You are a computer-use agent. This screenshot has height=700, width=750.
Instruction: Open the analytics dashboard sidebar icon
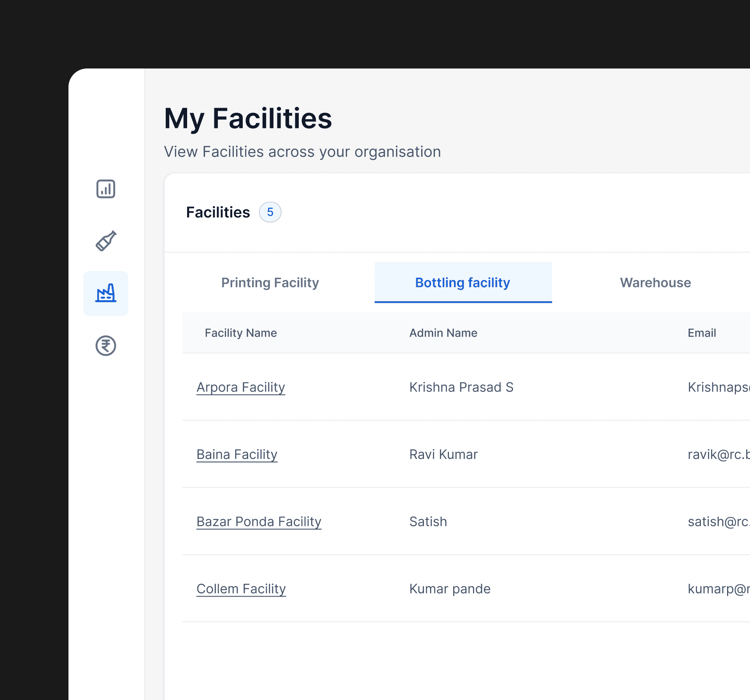[106, 189]
